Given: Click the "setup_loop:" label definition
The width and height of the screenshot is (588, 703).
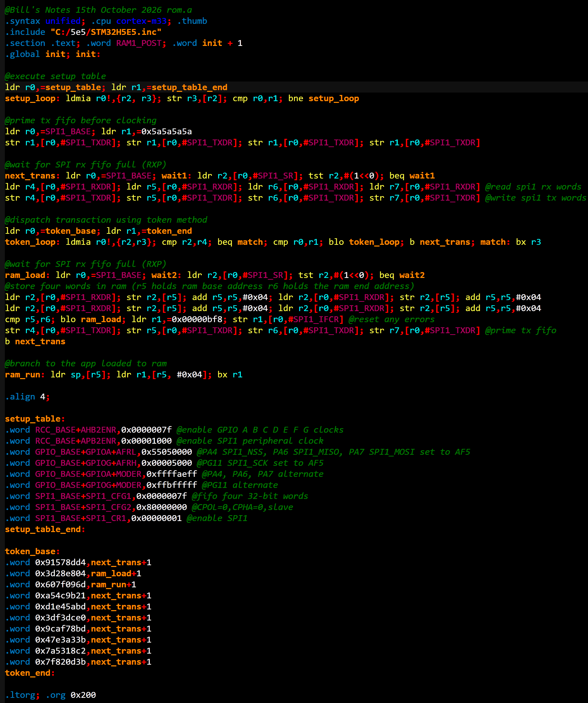Looking at the screenshot, I should pos(32,98).
